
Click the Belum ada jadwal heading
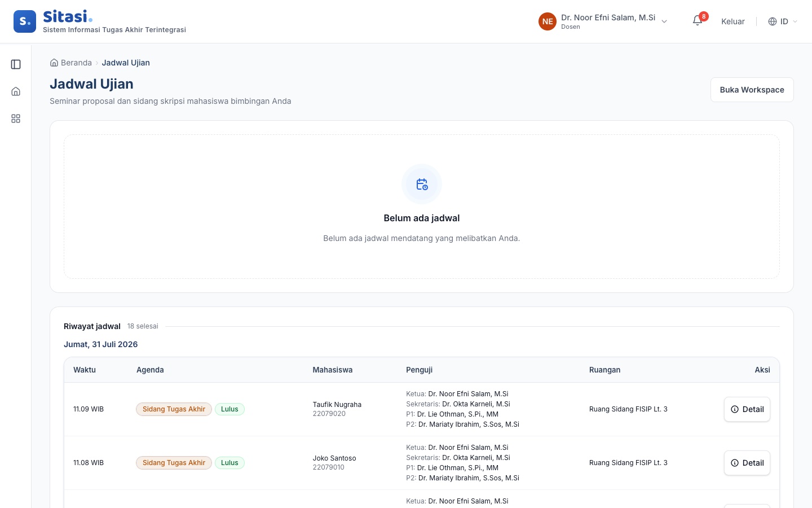[422, 218]
